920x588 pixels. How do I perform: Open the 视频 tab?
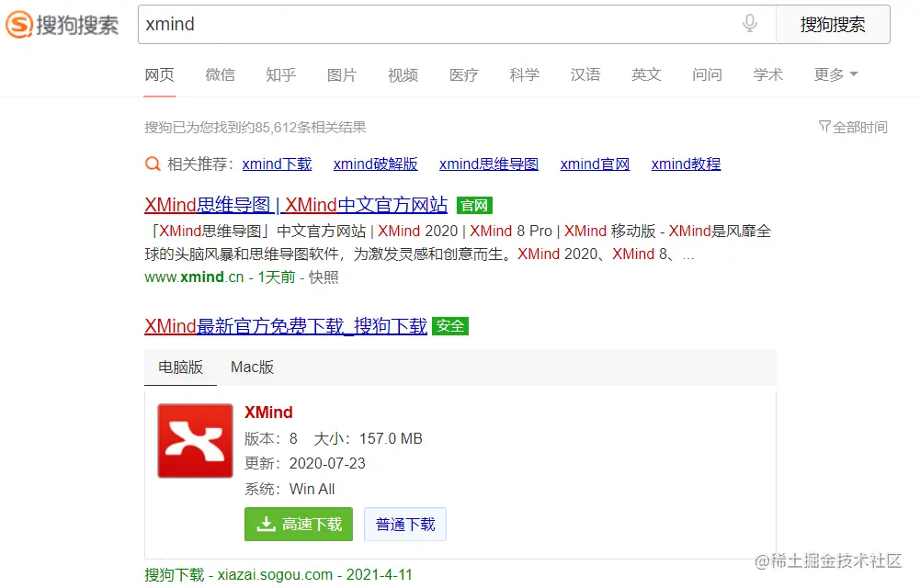pyautogui.click(x=403, y=74)
